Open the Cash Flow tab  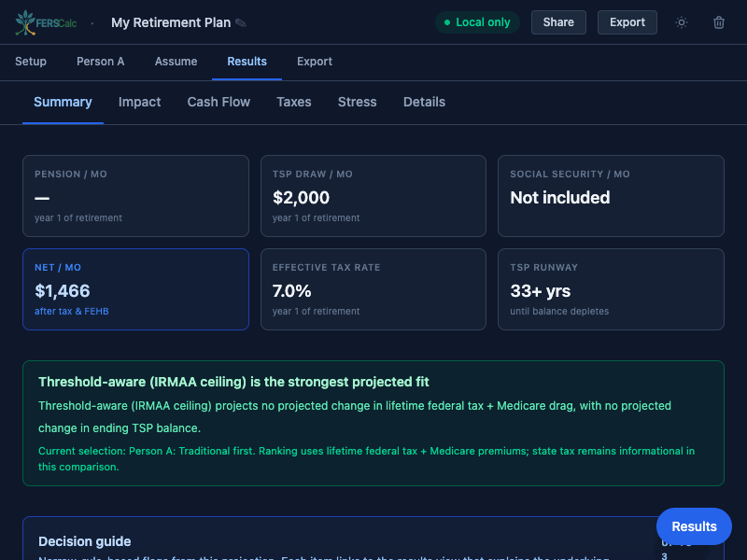(218, 102)
